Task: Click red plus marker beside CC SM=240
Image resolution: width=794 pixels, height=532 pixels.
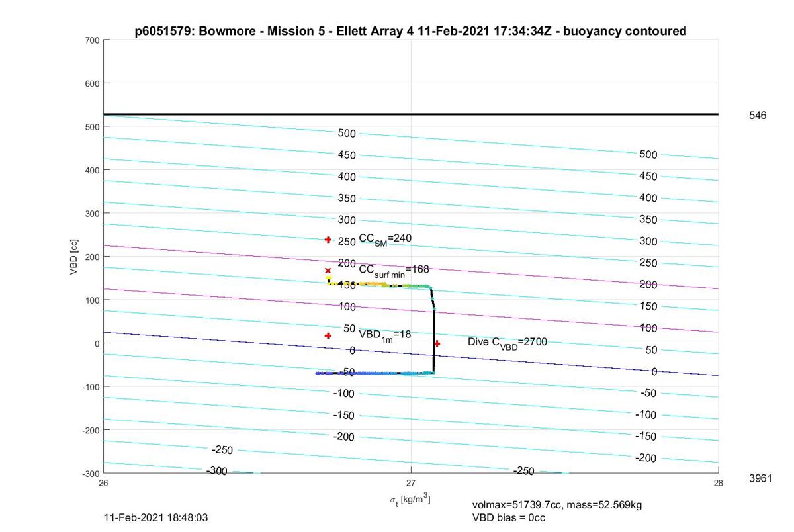Action: [x=328, y=240]
